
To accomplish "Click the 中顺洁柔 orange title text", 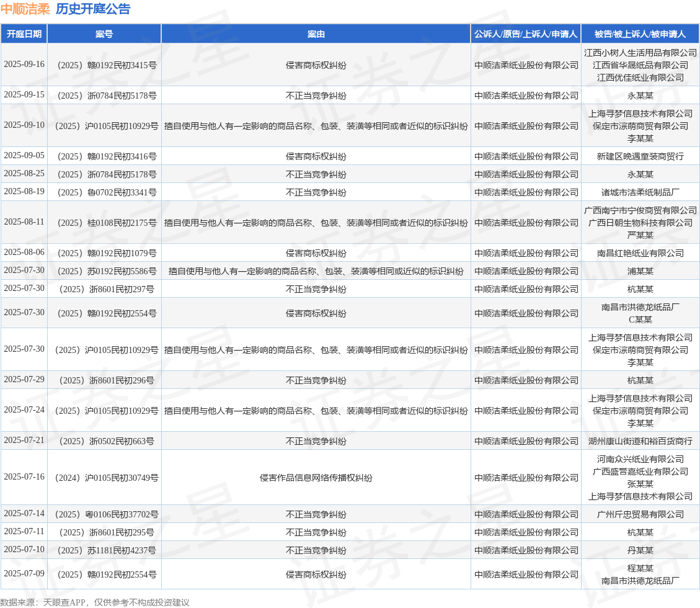I will pos(25,9).
